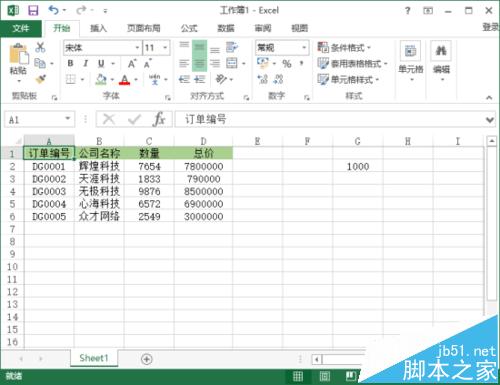Toggle Underline formatting
Viewport: 500px width, 385px height.
click(x=101, y=63)
